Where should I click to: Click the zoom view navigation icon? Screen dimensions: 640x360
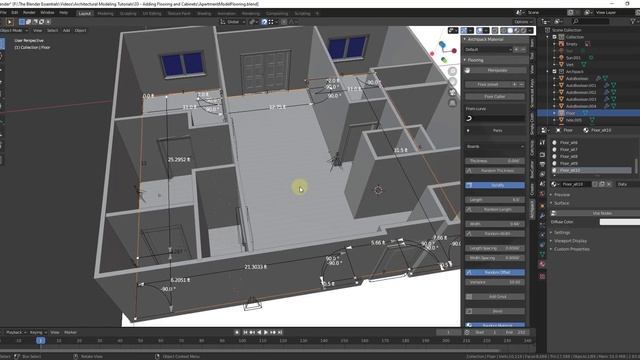pyautogui.click(x=452, y=71)
